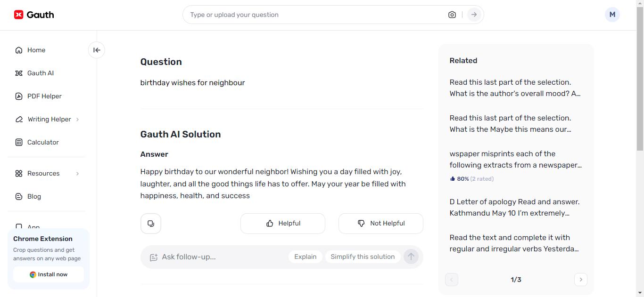The image size is (644, 297).
Task: Open the profile avatar M
Action: [612, 15]
